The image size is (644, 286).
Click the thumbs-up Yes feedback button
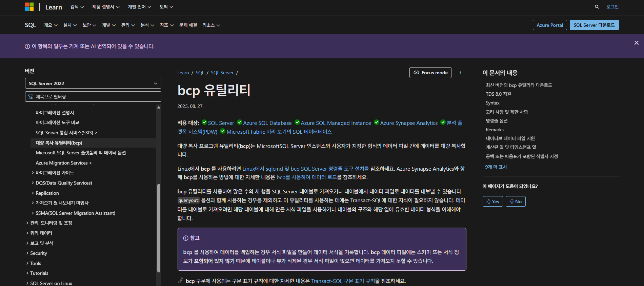pyautogui.click(x=492, y=202)
